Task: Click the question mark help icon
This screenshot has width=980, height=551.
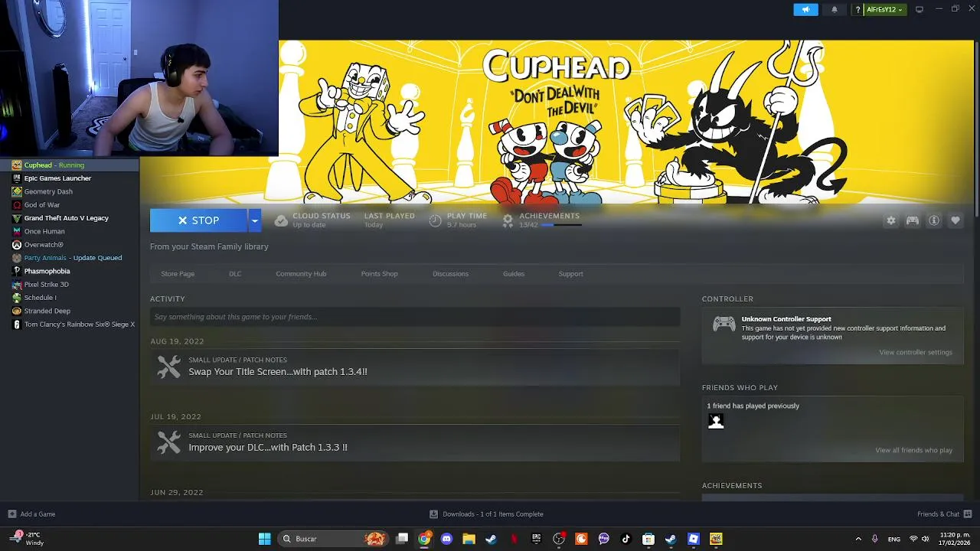Action: [857, 10]
